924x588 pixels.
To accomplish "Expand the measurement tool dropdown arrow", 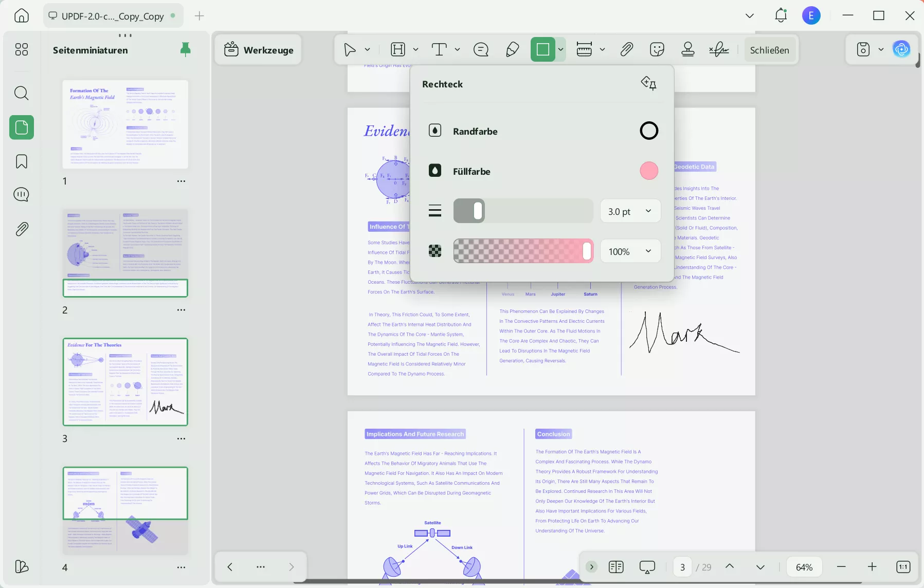I will pyautogui.click(x=602, y=50).
